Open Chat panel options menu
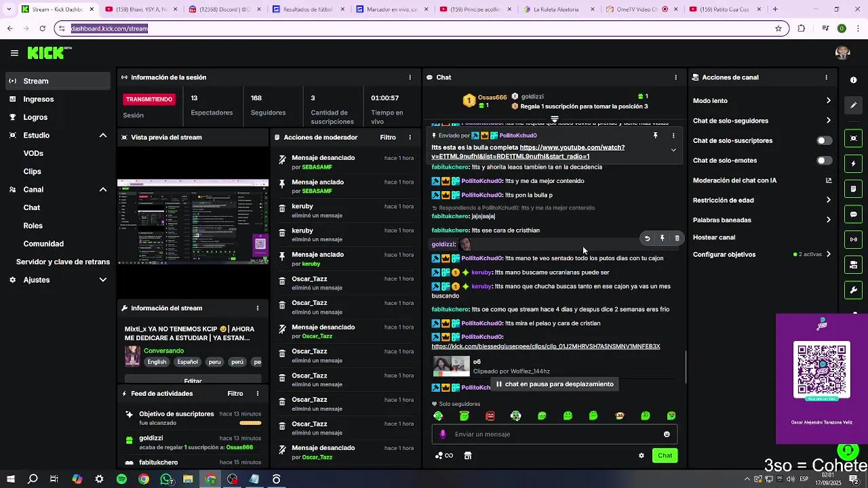Viewport: 868px width, 488px height. tap(675, 77)
